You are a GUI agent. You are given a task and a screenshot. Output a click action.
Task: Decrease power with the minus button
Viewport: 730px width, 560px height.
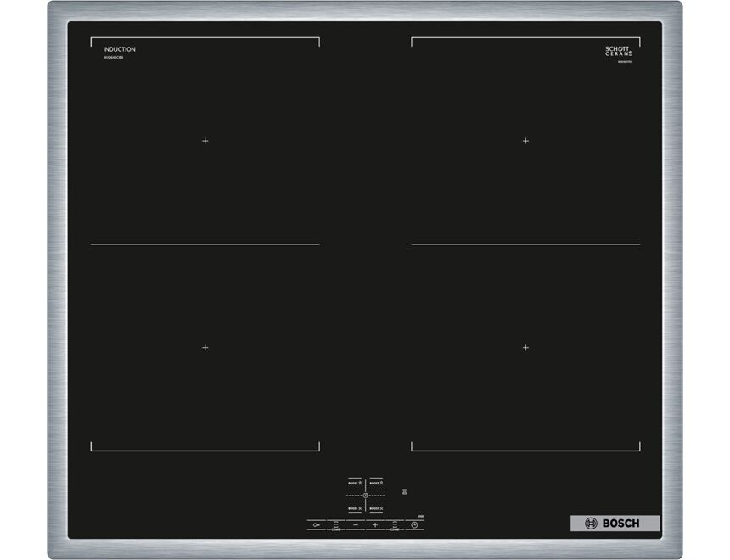click(x=356, y=525)
